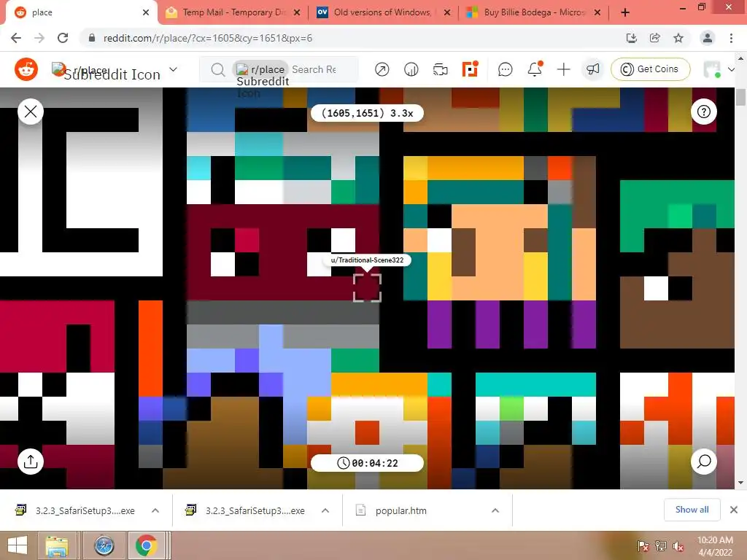Select the highlighted pixel reticle on canvas

tap(368, 287)
